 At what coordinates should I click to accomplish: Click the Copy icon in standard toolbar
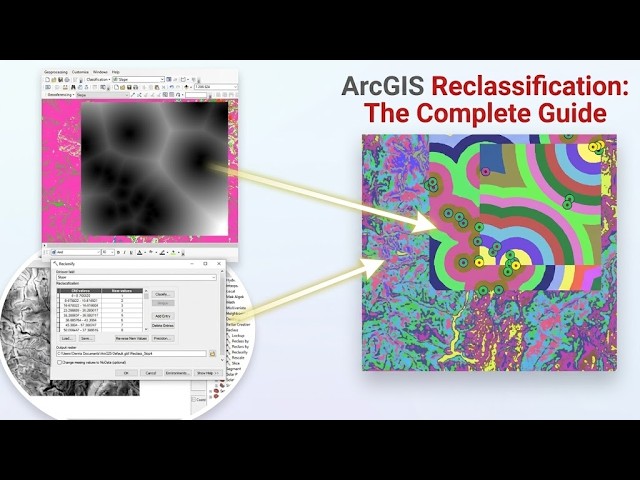point(151,87)
